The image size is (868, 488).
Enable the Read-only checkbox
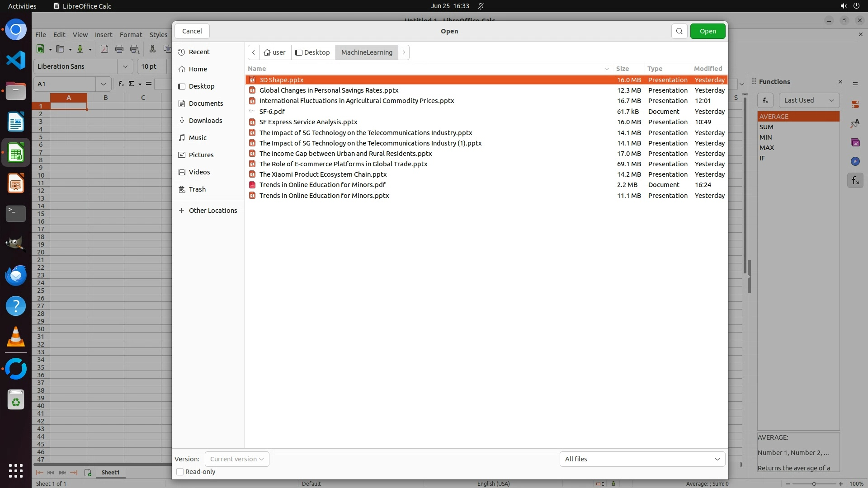pos(180,472)
